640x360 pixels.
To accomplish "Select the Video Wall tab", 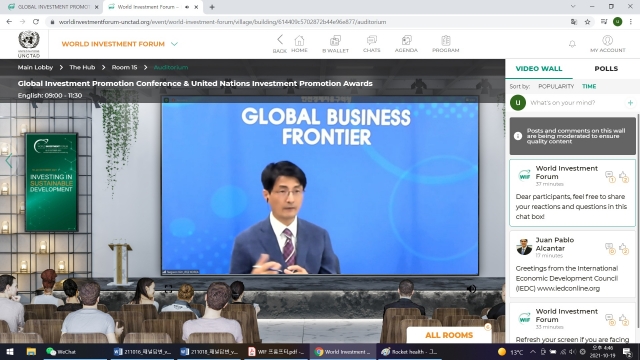I will point(539,69).
